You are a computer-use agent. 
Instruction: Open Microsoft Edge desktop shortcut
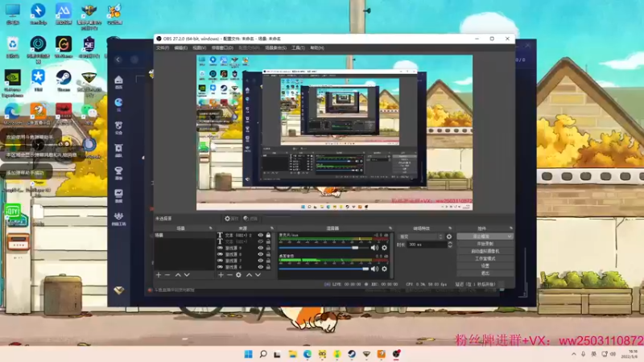[x=13, y=113]
